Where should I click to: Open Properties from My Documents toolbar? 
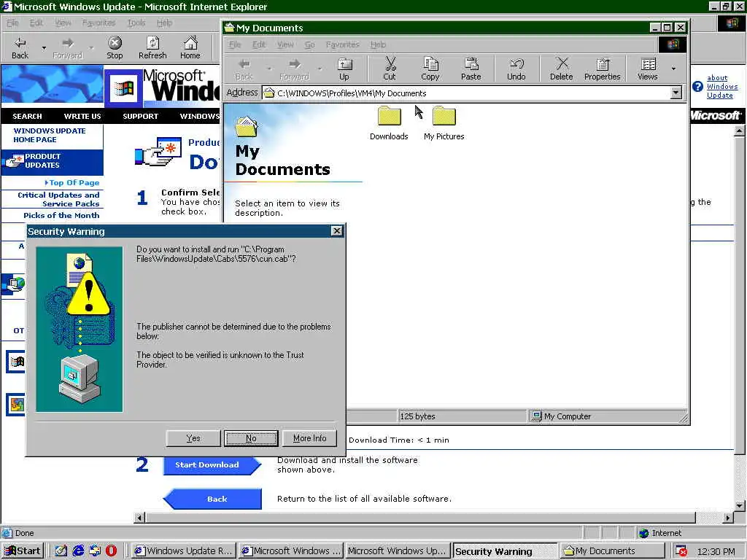[x=602, y=69]
